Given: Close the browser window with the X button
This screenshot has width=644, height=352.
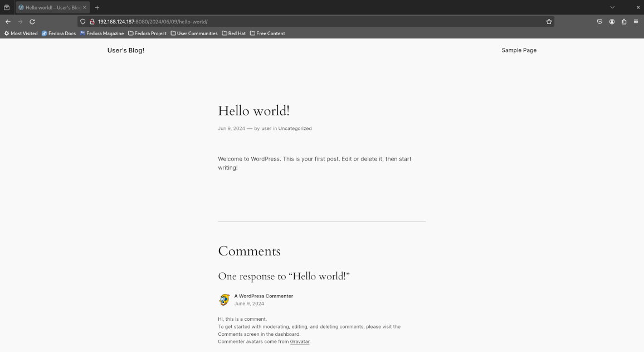Looking at the screenshot, I should pos(638,7).
